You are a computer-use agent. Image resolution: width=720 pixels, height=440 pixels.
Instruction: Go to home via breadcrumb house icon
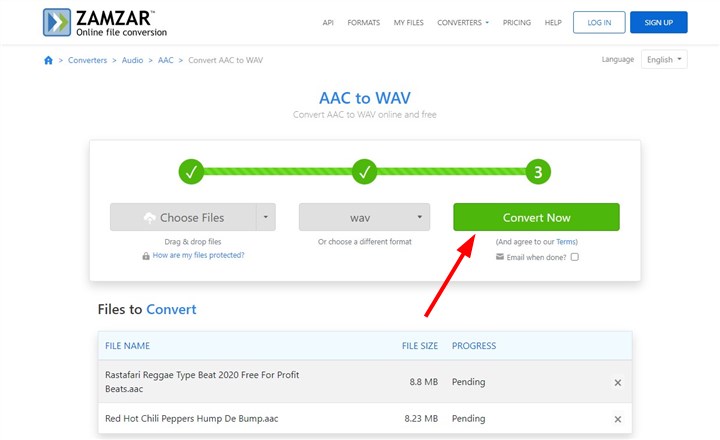click(48, 60)
